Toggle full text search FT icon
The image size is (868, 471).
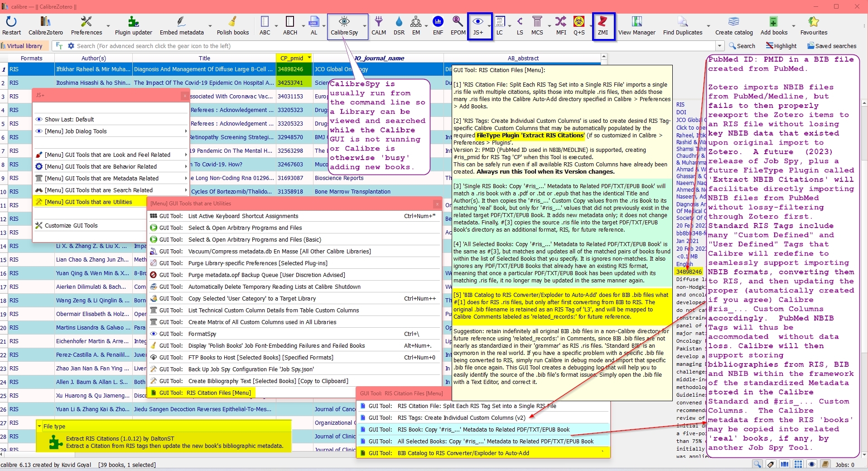59,46
